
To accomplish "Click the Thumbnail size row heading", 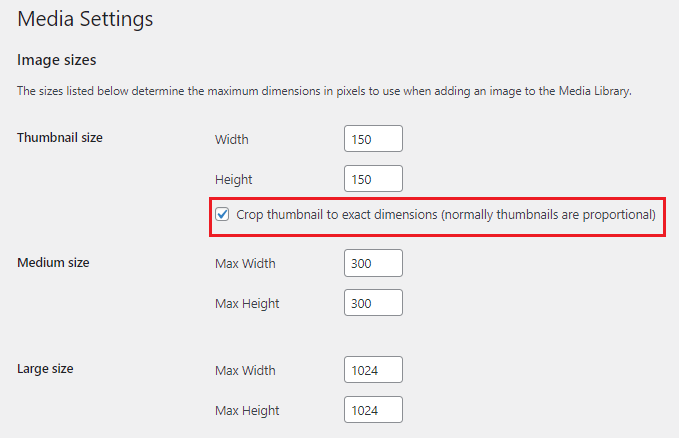I will (x=60, y=137).
